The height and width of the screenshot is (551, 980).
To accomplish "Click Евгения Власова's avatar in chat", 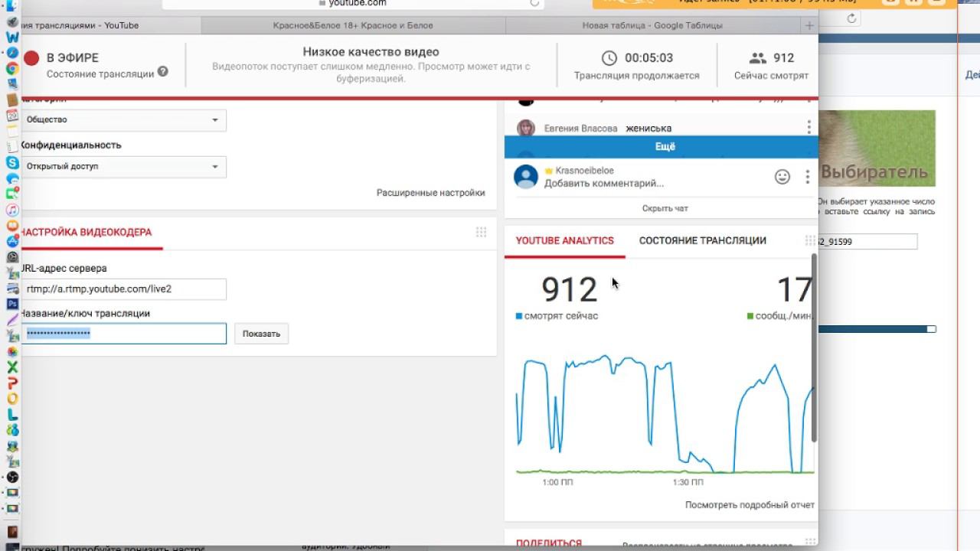I will click(x=526, y=129).
